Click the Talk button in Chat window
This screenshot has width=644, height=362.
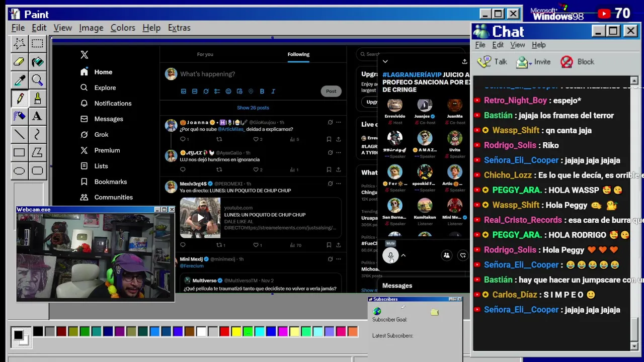[493, 62]
